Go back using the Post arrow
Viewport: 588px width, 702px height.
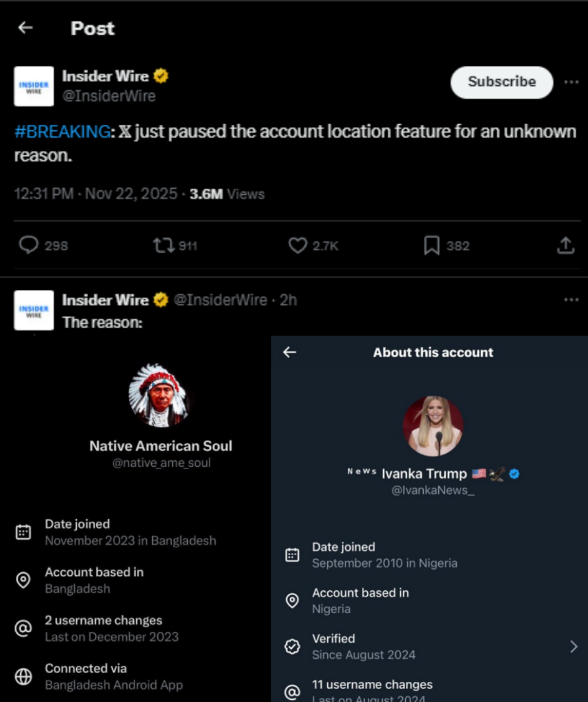(26, 28)
